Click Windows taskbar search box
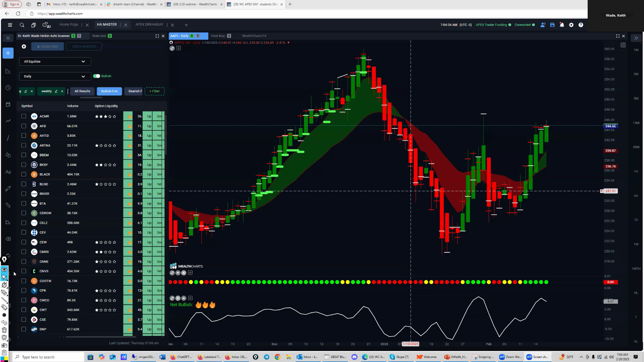The width and height of the screenshot is (644, 362). tap(49, 357)
